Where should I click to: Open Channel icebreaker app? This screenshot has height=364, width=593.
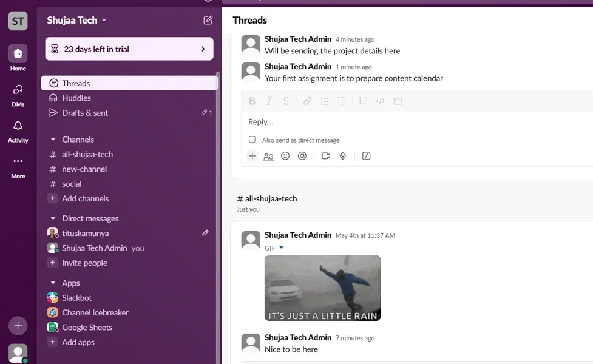click(x=129, y=312)
